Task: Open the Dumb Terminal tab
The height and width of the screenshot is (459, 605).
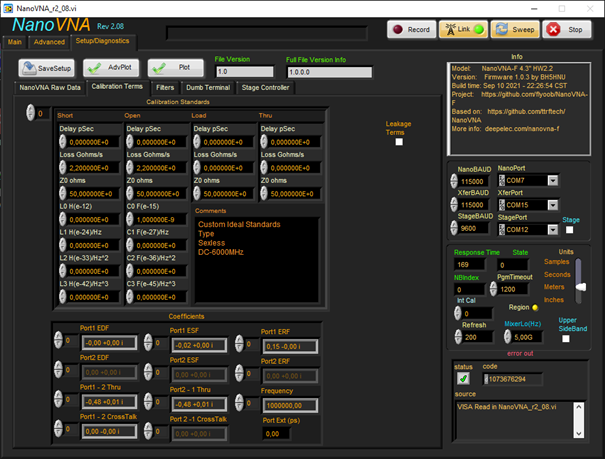Action: pyautogui.click(x=208, y=88)
